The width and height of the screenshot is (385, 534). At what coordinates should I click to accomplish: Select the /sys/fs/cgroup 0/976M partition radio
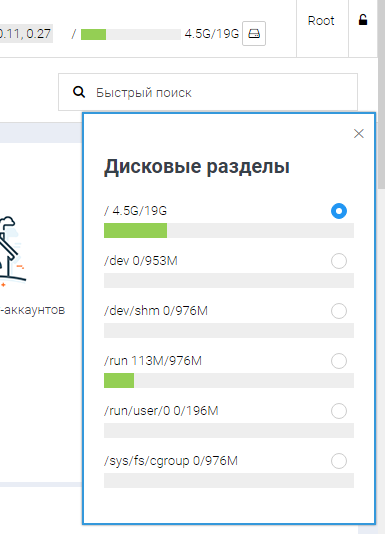pos(339,461)
